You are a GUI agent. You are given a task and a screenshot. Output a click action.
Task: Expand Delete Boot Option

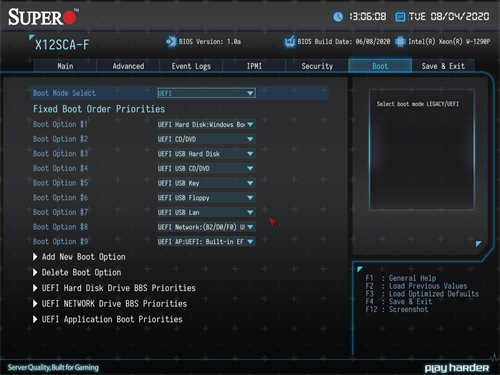click(x=77, y=272)
